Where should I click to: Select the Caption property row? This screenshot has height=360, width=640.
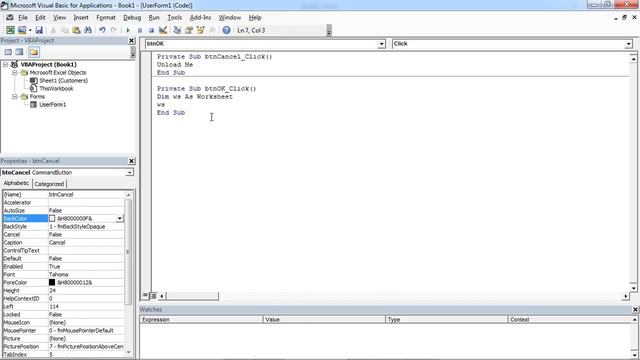(x=63, y=242)
